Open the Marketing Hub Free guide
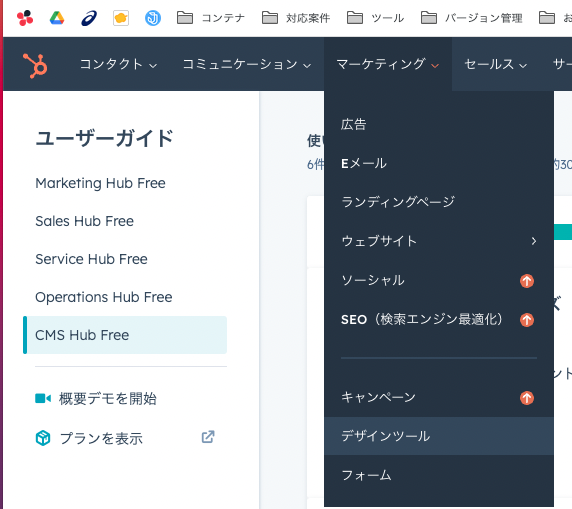This screenshot has height=509, width=572. coord(100,183)
